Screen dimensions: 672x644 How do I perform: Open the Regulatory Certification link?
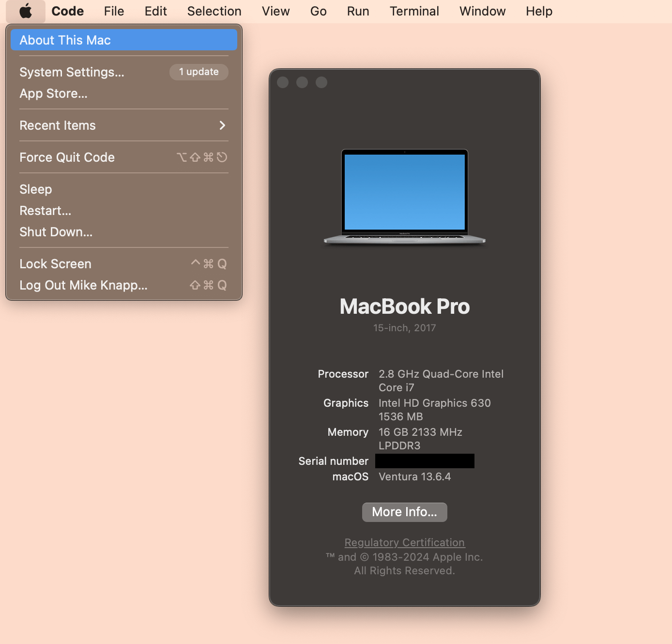point(405,543)
